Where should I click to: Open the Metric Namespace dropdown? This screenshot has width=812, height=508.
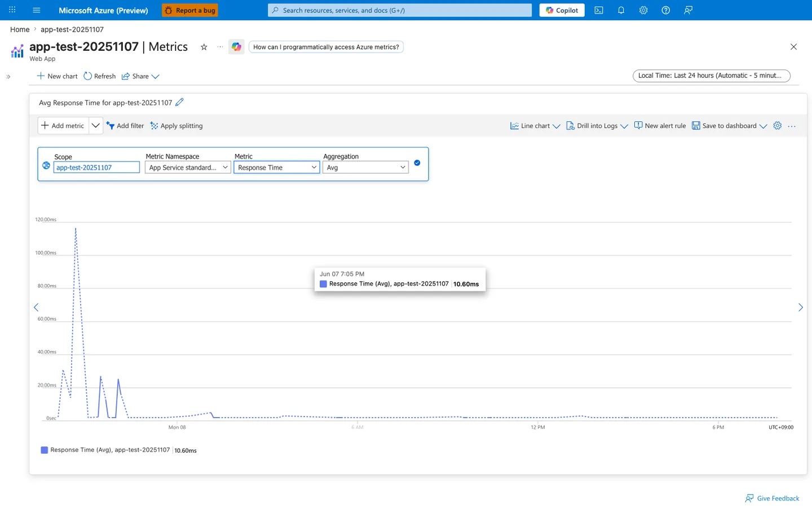pos(188,168)
